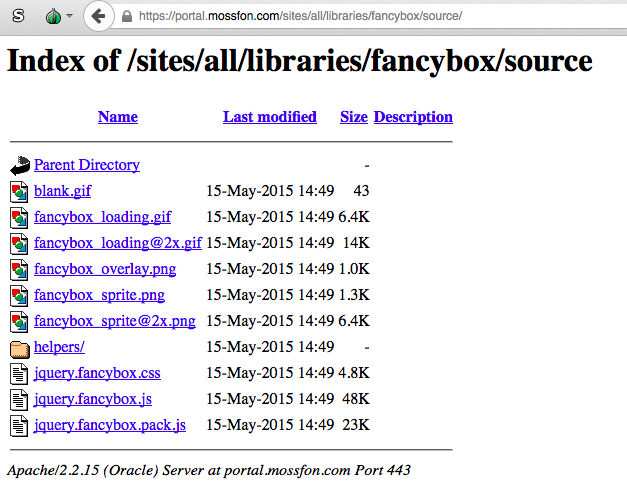Open fancybox_sprite.png link
This screenshot has width=627, height=490.
click(99, 295)
